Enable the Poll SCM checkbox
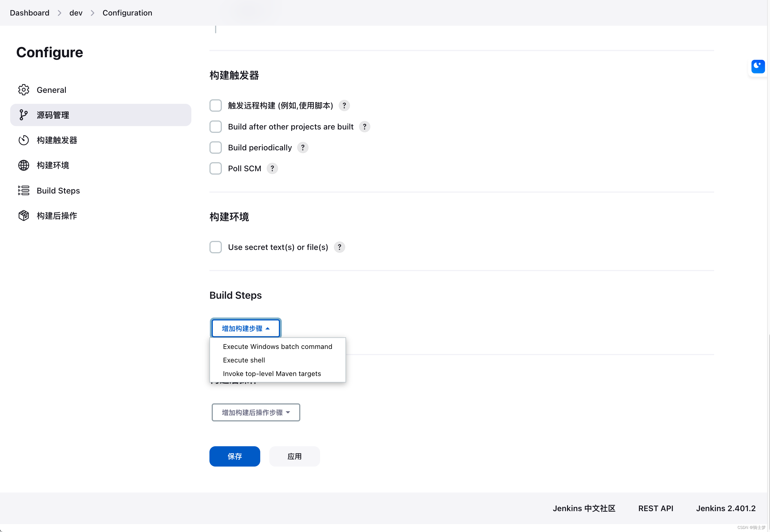Viewport: 770px width, 532px height. click(216, 169)
